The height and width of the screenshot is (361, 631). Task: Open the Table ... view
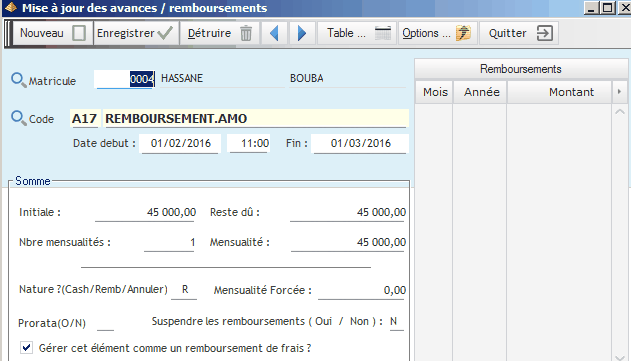[357, 33]
